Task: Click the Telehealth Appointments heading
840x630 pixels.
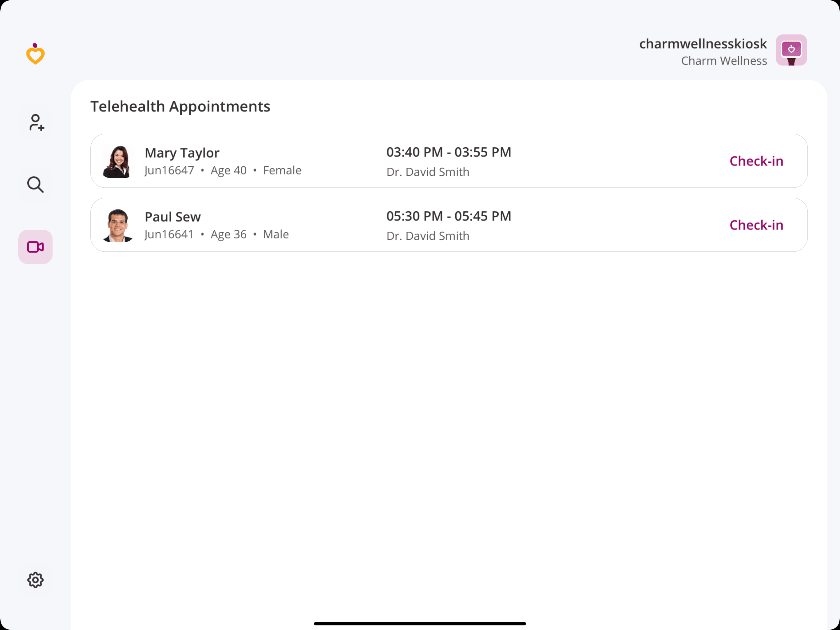Action: (x=180, y=106)
